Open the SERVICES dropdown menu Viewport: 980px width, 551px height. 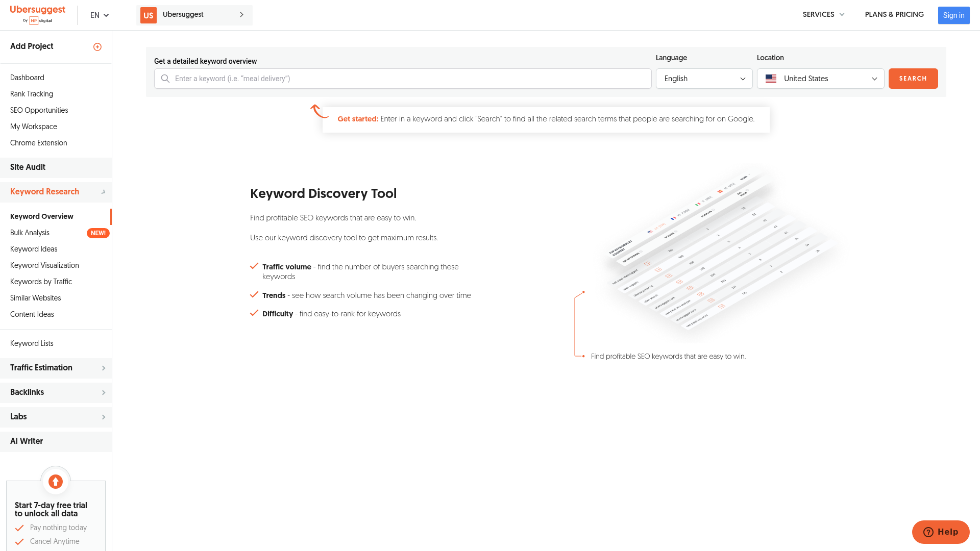tap(823, 15)
